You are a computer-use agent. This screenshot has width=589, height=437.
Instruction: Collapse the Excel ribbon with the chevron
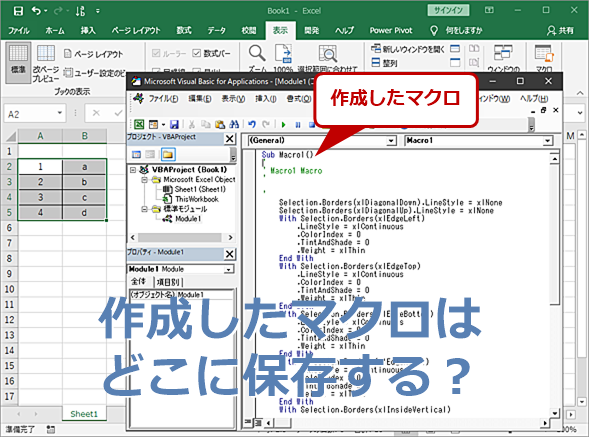click(580, 92)
